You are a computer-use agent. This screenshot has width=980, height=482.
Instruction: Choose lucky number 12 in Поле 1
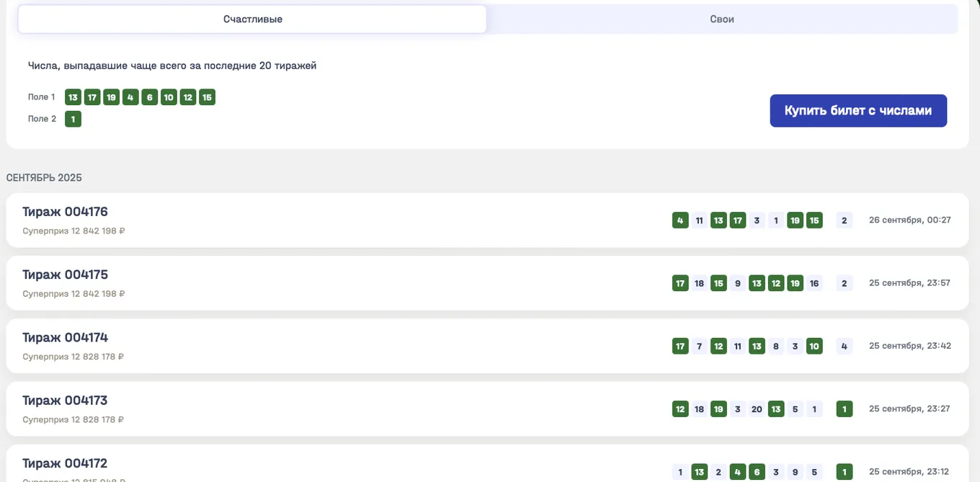click(x=188, y=97)
